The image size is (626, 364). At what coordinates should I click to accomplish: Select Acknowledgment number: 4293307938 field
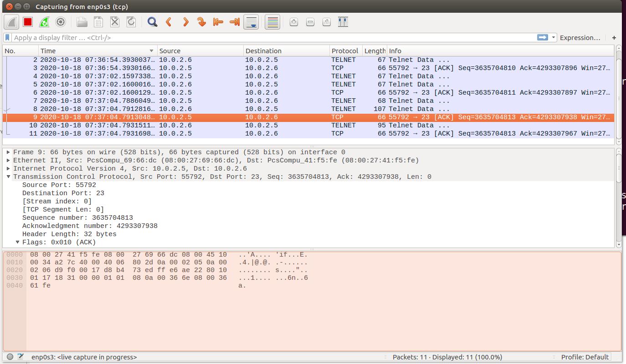click(x=90, y=226)
